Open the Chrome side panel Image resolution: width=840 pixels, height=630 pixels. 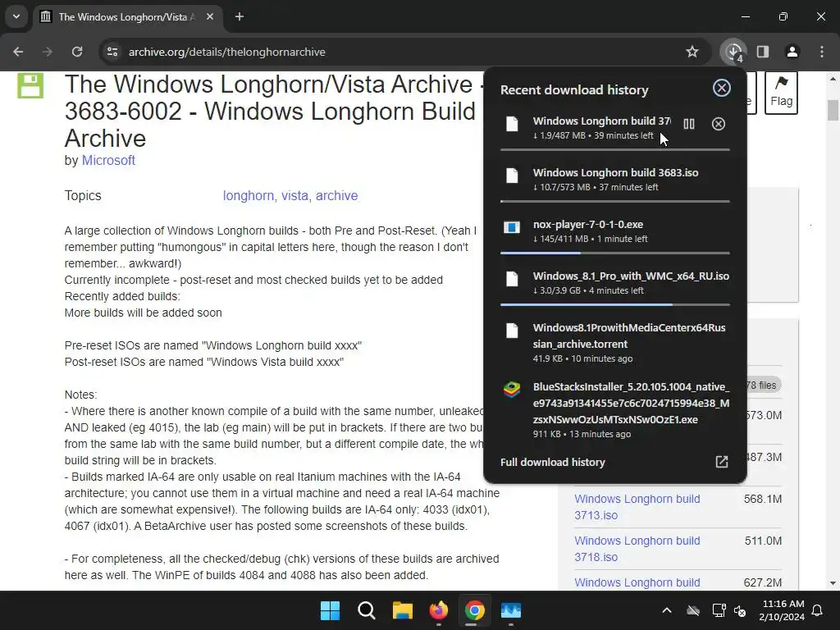point(763,52)
